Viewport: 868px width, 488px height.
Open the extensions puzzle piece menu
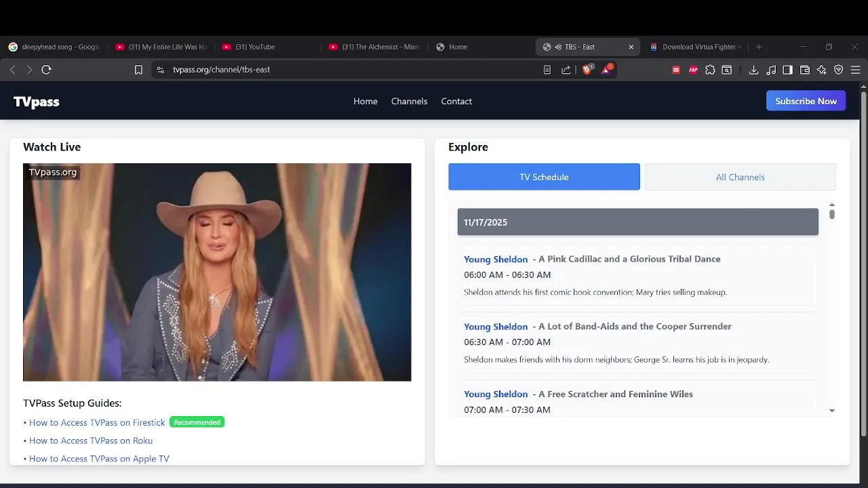(x=710, y=70)
